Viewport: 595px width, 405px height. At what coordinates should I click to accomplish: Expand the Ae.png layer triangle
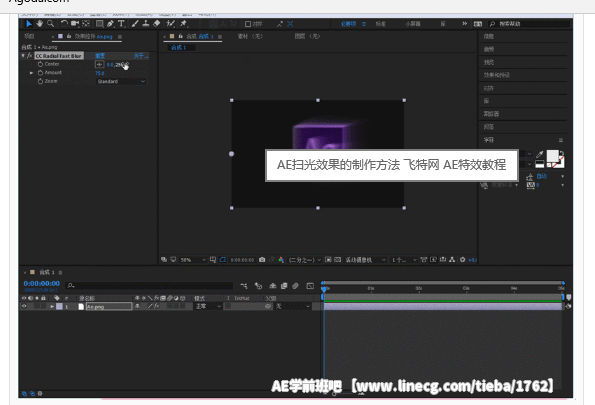52,306
